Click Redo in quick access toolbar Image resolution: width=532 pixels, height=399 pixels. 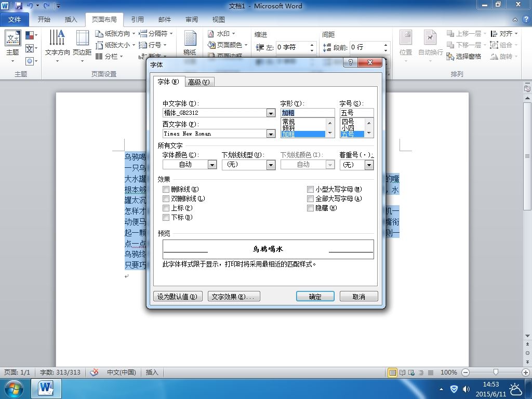[46, 6]
